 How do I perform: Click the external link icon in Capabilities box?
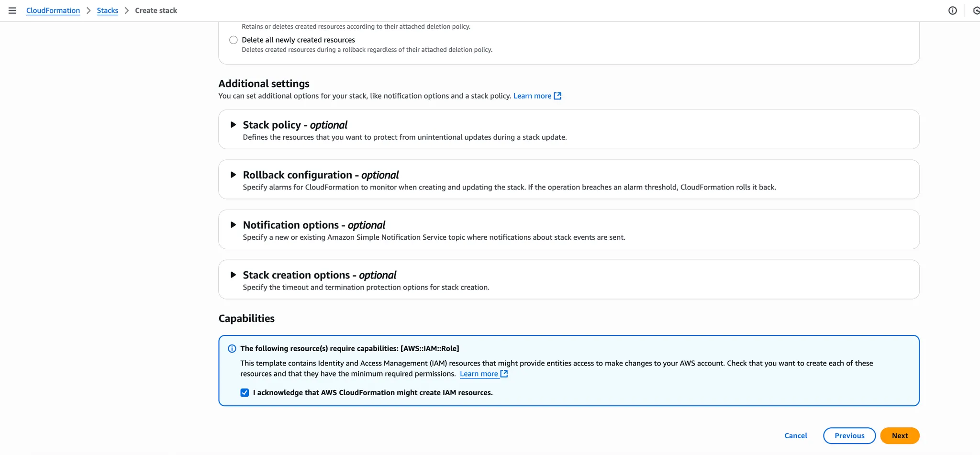[x=504, y=374]
